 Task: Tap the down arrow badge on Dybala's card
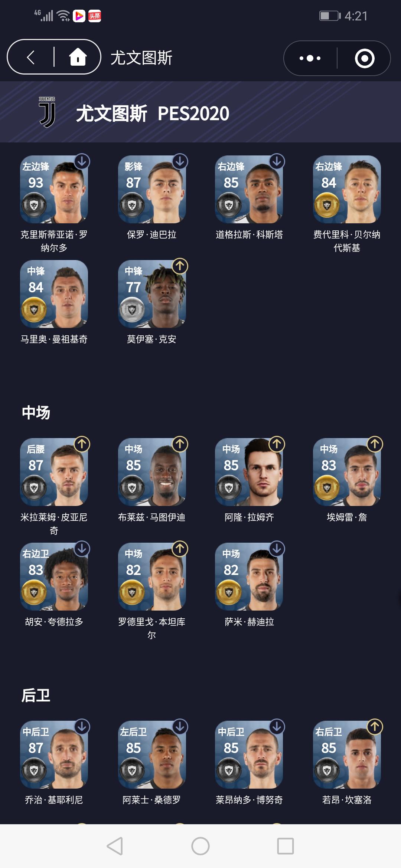180,161
